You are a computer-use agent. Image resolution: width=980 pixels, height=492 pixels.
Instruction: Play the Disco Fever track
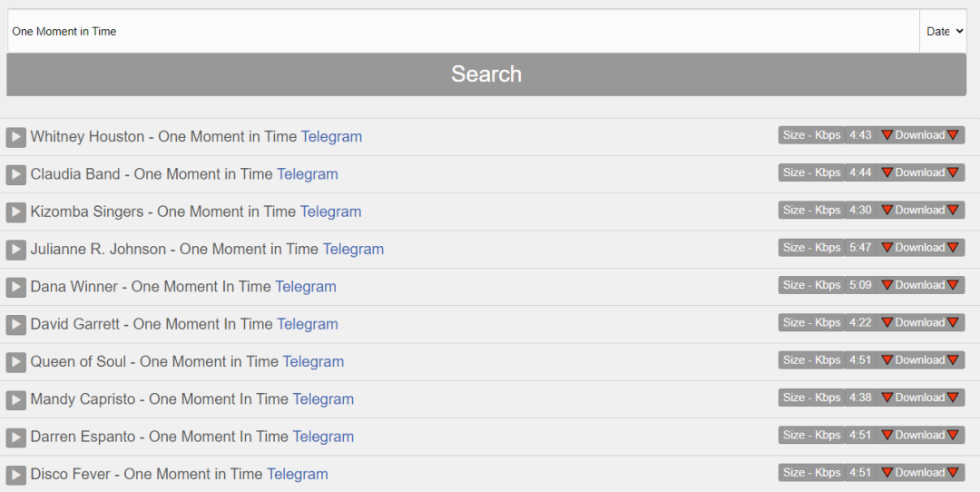pyautogui.click(x=15, y=475)
